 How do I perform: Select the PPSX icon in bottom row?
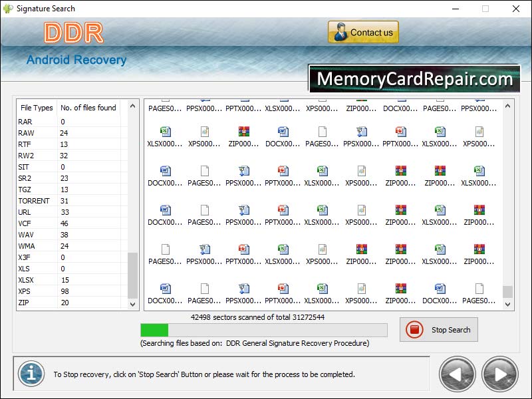click(243, 289)
